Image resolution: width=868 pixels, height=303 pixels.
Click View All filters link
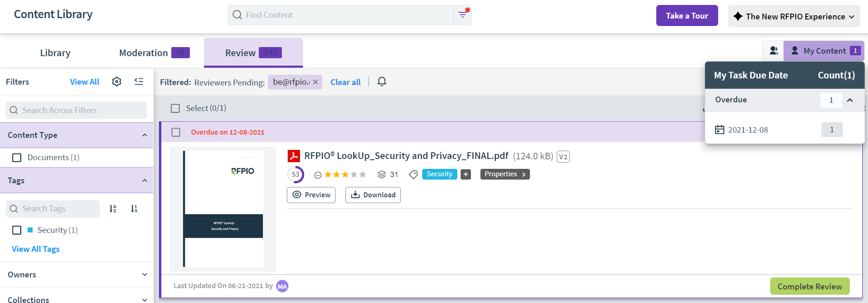[x=85, y=82]
